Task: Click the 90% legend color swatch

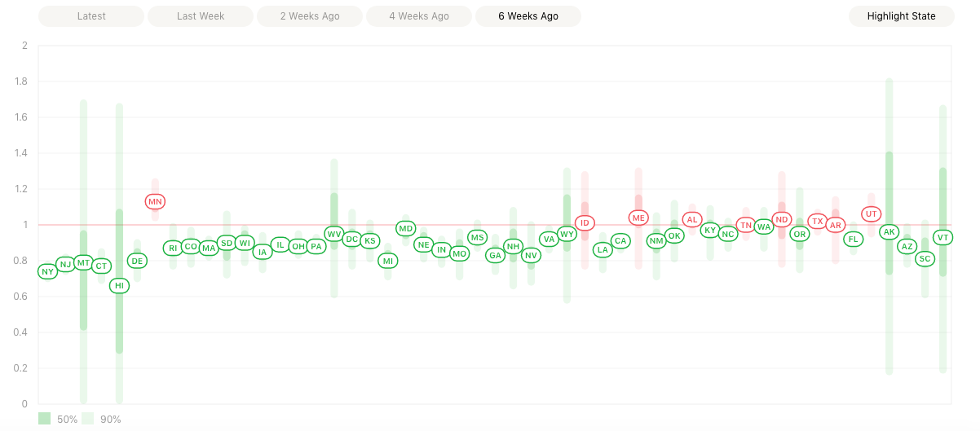Action: (x=88, y=419)
